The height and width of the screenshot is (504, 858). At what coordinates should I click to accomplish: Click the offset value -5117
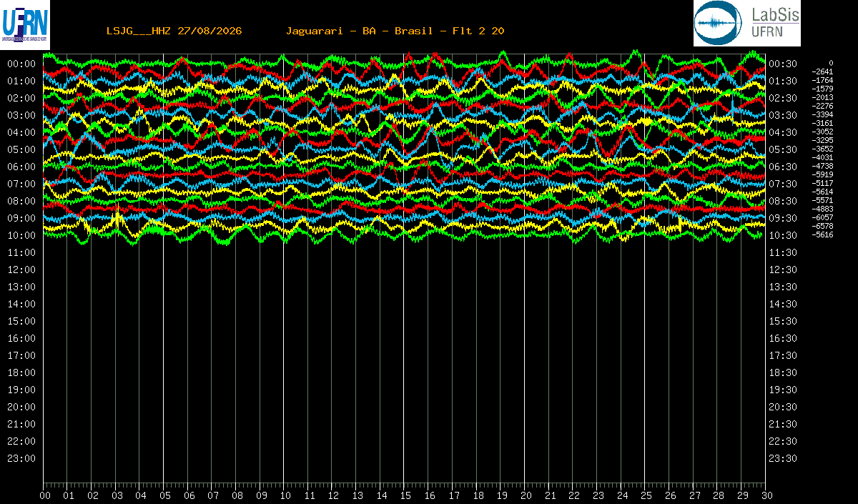pos(823,183)
